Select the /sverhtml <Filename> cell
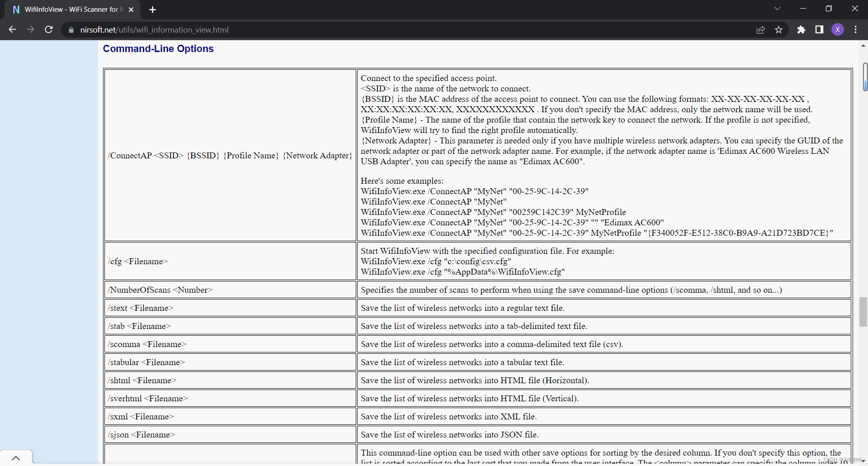 pos(230,398)
